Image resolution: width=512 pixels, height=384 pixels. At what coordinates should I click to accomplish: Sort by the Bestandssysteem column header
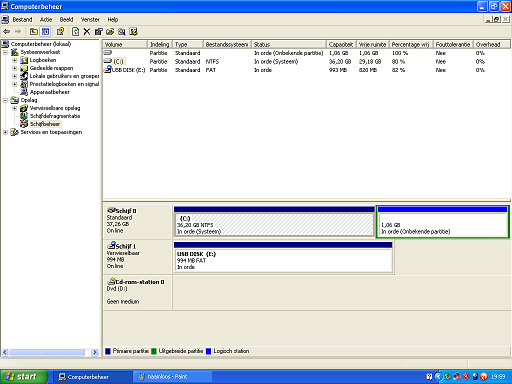[x=227, y=44]
